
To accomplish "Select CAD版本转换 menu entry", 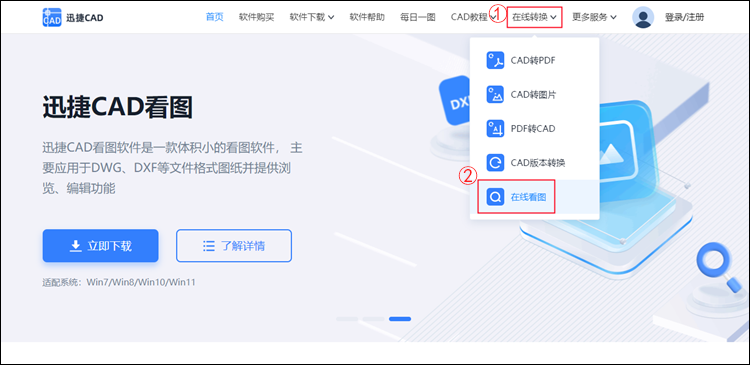I will click(x=534, y=163).
